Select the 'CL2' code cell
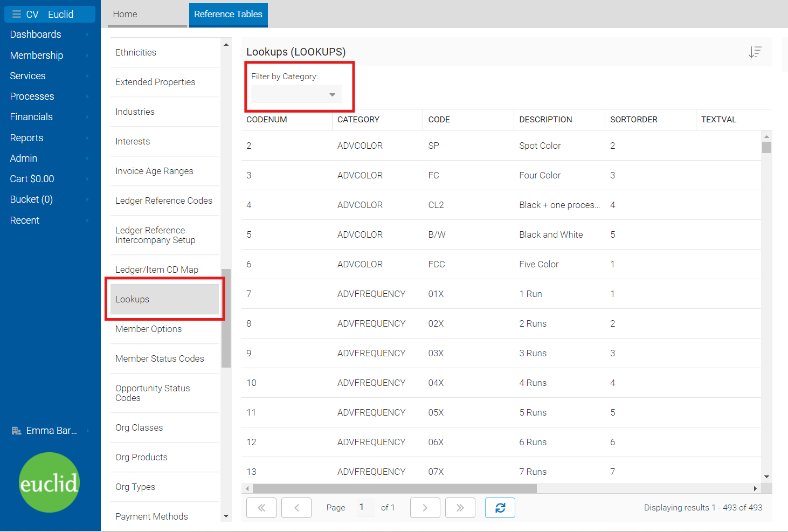 468,205
